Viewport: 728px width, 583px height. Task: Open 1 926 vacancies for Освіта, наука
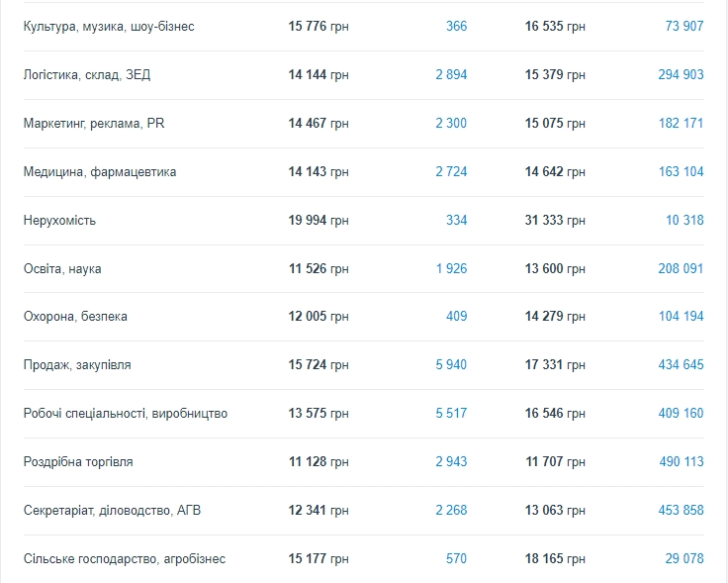451,268
